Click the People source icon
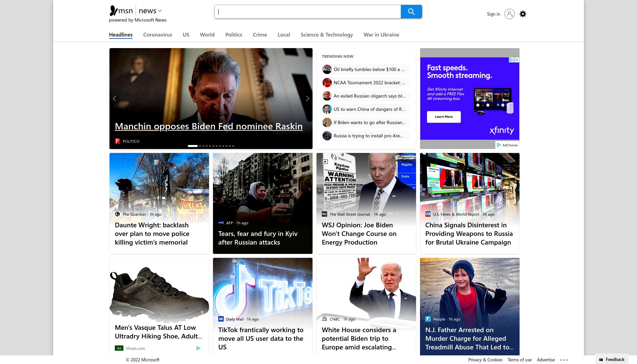Screen dimensions: 637x364 (428, 319)
